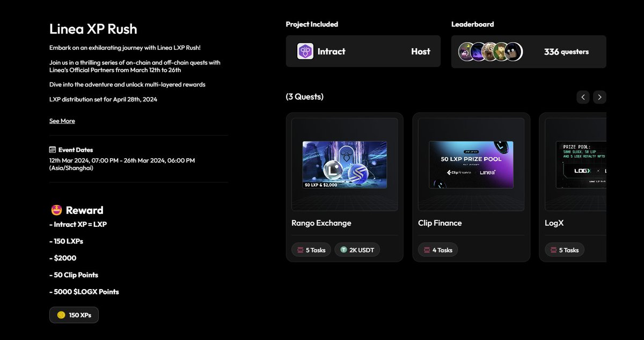
Task: Go to previous quests with left arrow
Action: [x=583, y=97]
